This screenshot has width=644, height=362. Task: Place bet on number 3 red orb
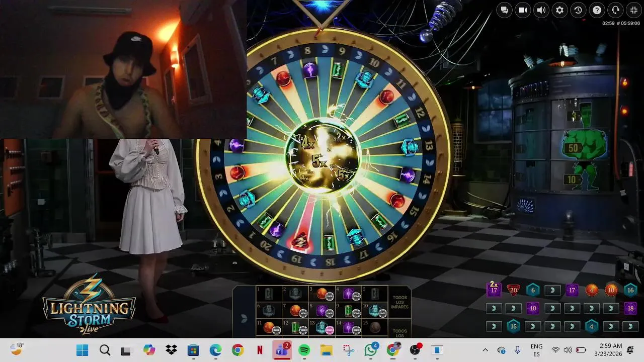322,294
